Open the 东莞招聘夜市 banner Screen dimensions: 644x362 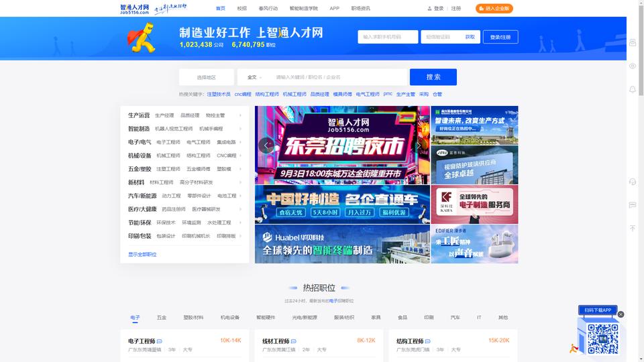pos(342,145)
